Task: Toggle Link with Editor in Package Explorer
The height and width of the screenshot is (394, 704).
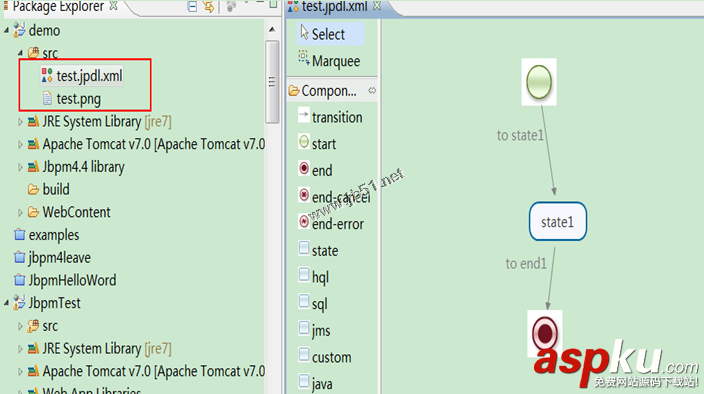Action: 208,6
